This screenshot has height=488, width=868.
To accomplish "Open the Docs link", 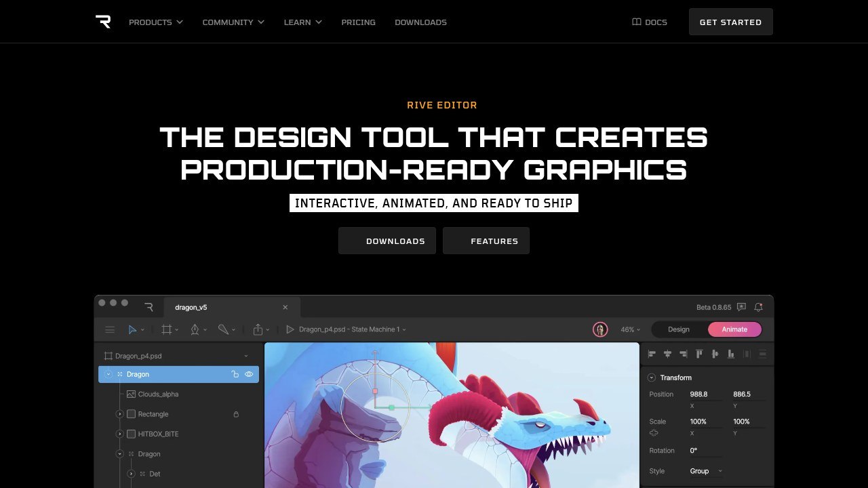I will pos(650,22).
